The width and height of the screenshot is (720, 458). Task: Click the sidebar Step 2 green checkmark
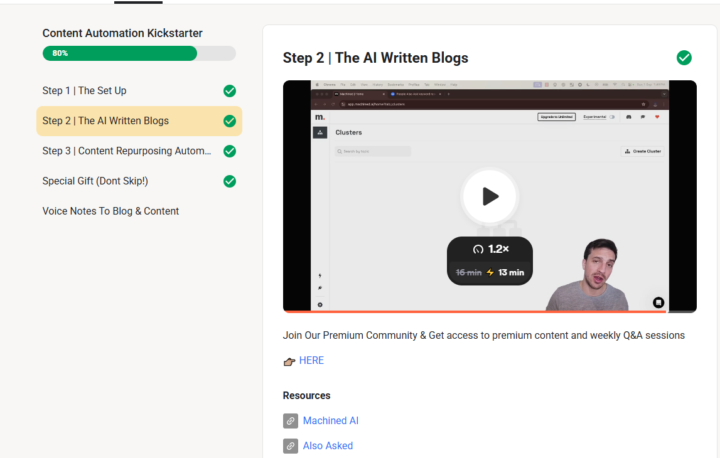(230, 121)
